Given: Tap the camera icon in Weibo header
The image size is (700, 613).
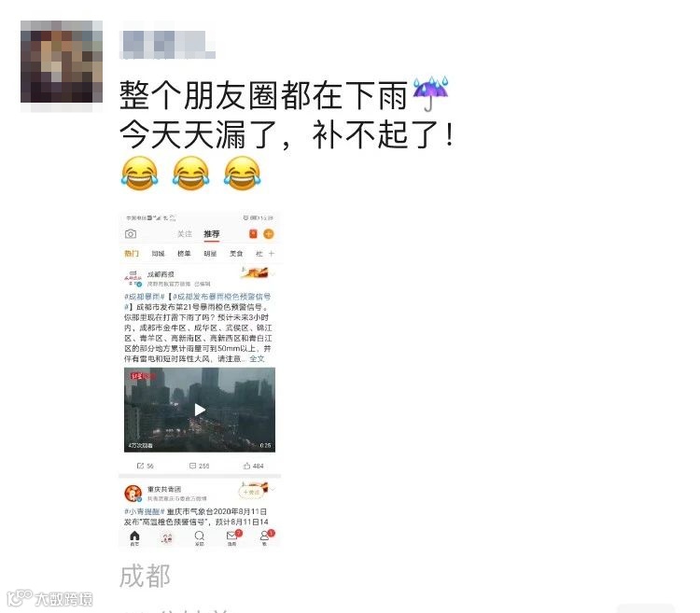Looking at the screenshot, I should [131, 234].
